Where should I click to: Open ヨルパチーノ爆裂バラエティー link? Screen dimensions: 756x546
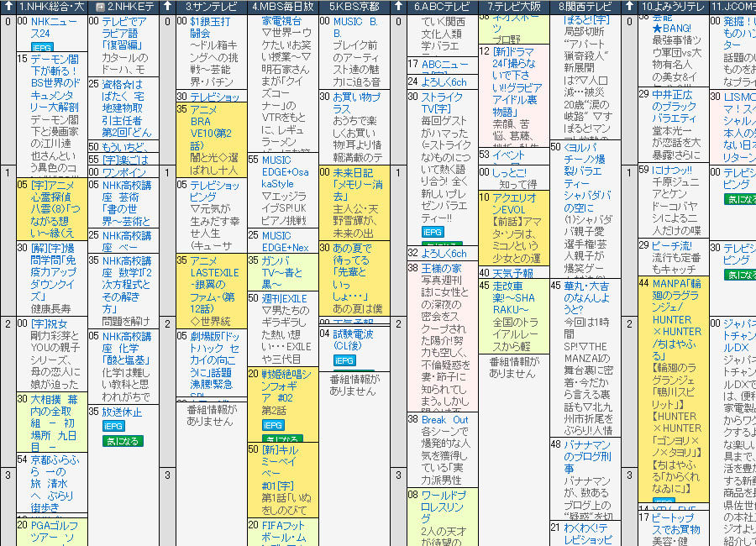588,177
